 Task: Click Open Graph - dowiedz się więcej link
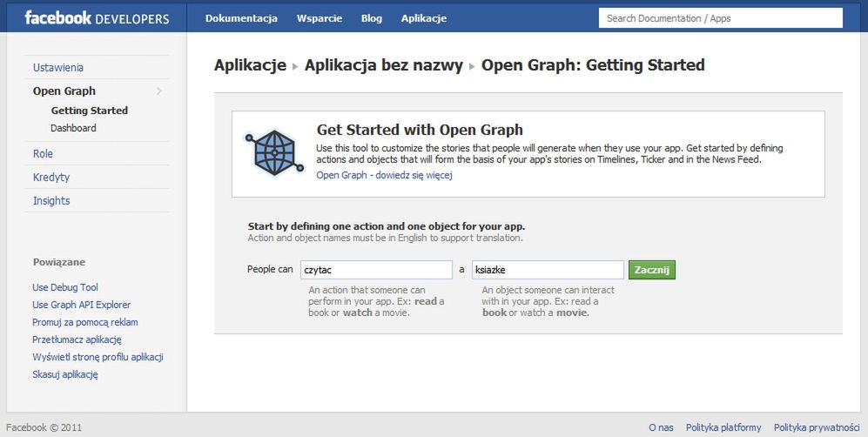384,175
